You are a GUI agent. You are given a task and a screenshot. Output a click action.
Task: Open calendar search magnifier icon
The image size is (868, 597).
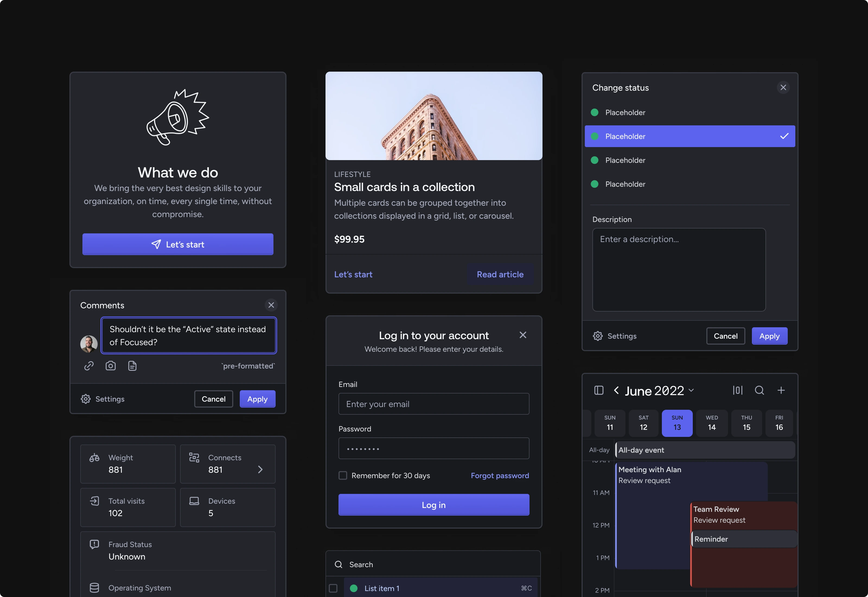tap(759, 390)
